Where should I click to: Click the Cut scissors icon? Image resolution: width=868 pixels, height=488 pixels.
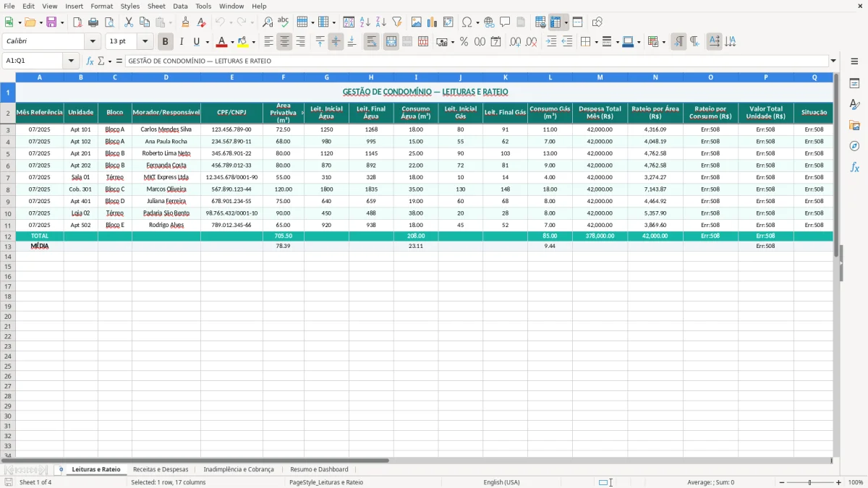[x=129, y=22]
